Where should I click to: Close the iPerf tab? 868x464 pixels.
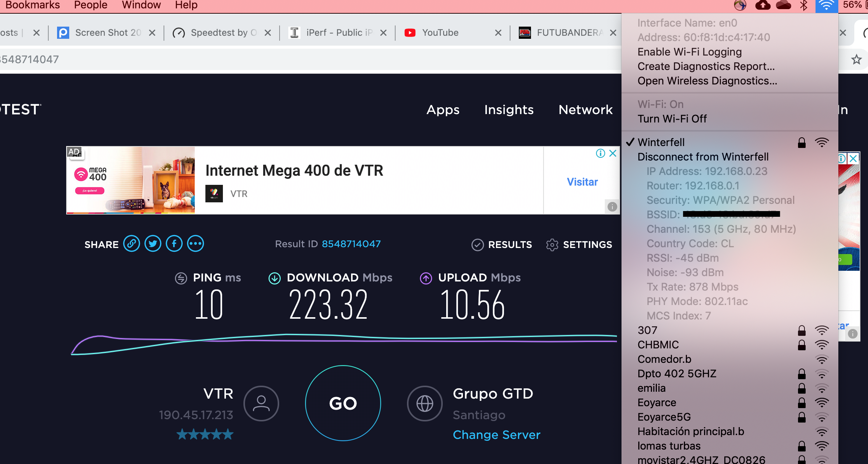(x=383, y=33)
